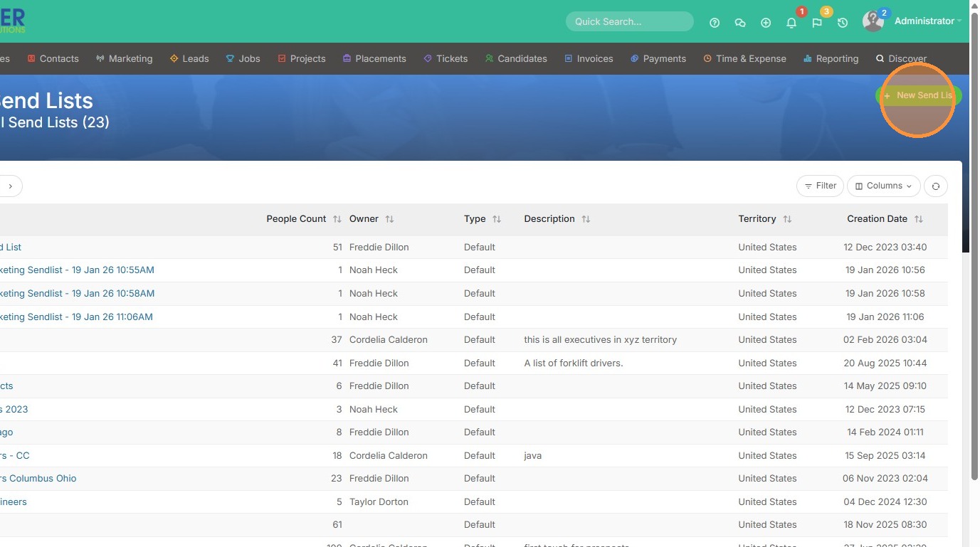
Task: Click people count '37'
Action: pyautogui.click(x=337, y=340)
